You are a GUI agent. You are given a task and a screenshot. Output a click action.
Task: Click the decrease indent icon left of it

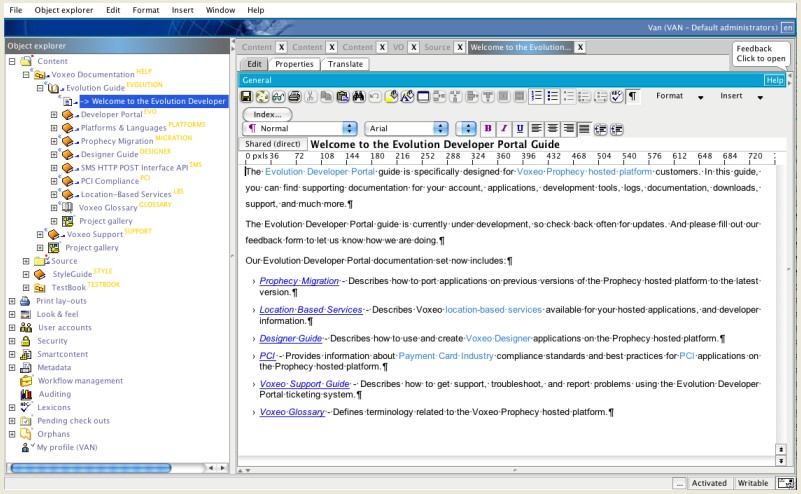click(600, 129)
